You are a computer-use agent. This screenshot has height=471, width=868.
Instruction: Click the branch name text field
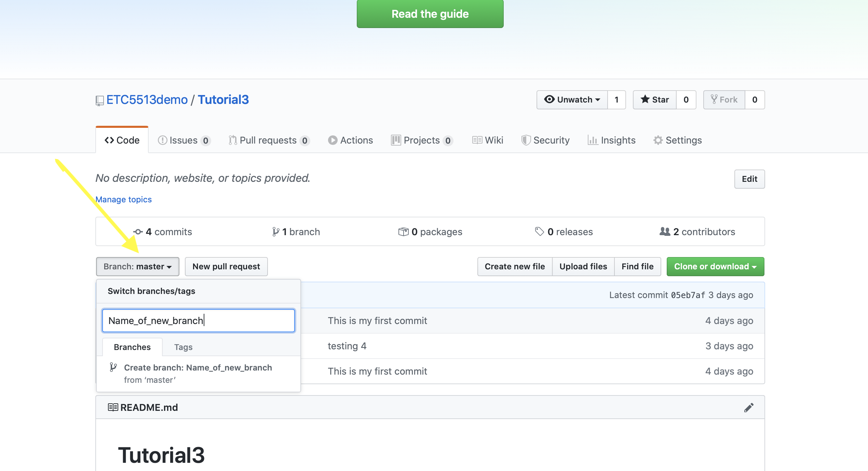tap(198, 321)
